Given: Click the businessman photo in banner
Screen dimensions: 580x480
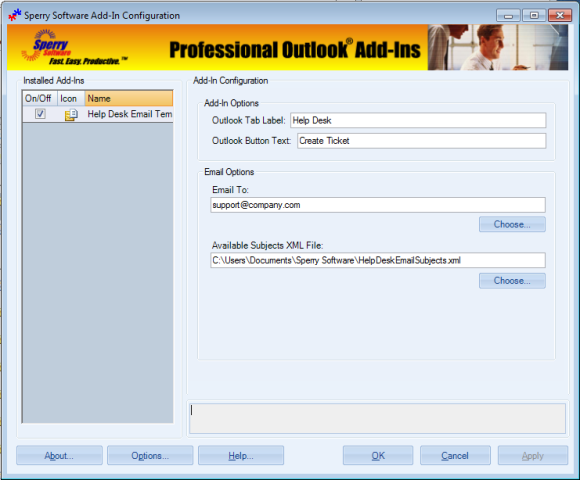Looking at the screenshot, I should pyautogui.click(x=498, y=47).
